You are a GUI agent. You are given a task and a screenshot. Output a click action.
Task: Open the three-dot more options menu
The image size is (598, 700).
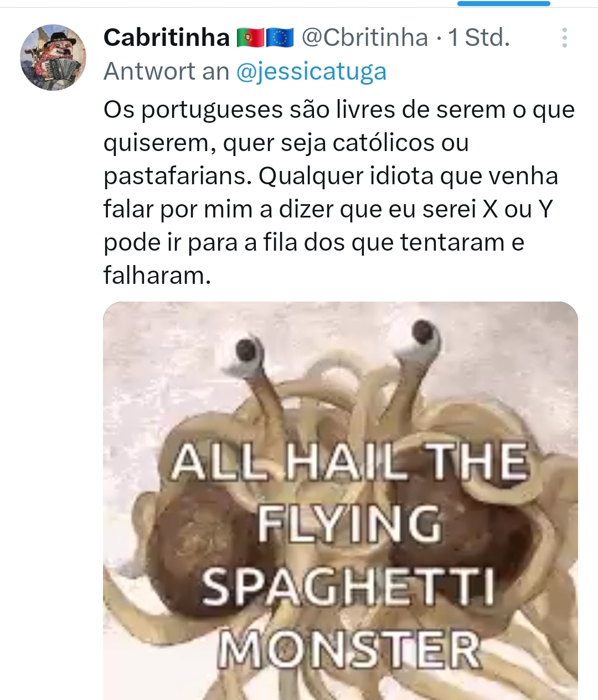pos(564,38)
